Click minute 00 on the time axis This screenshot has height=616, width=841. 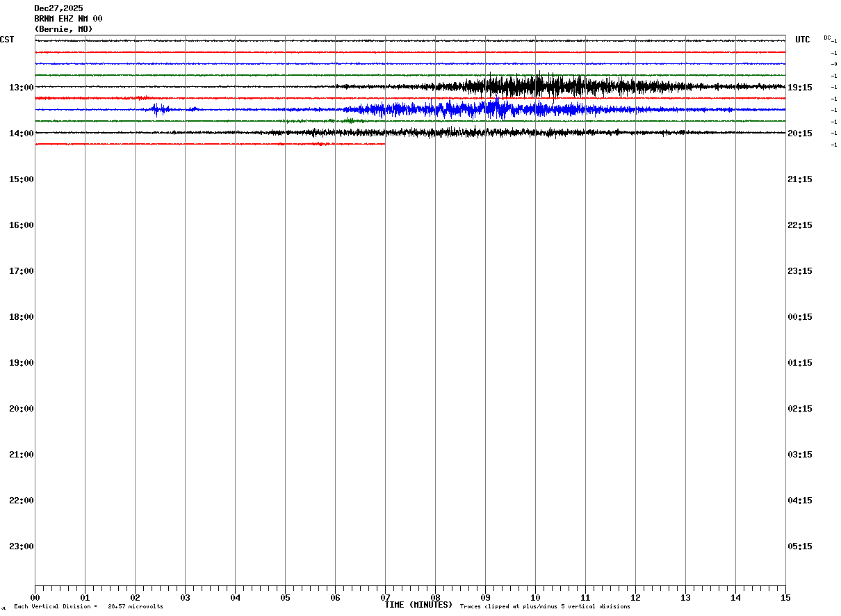[x=35, y=597]
